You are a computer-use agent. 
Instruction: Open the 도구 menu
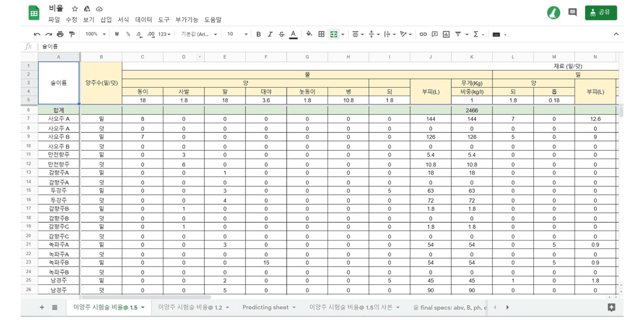(164, 20)
